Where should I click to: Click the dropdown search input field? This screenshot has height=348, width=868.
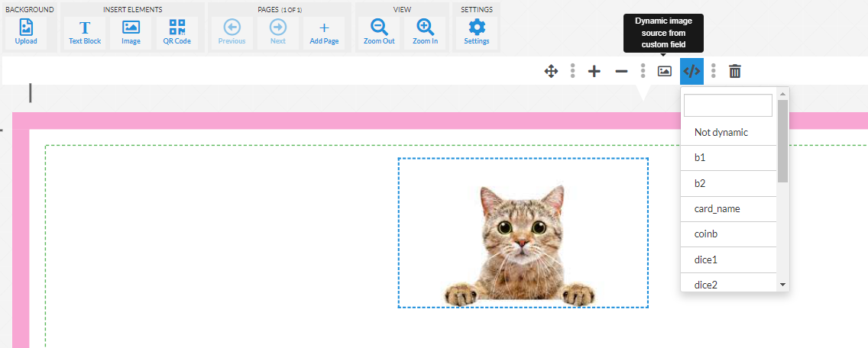coord(727,105)
